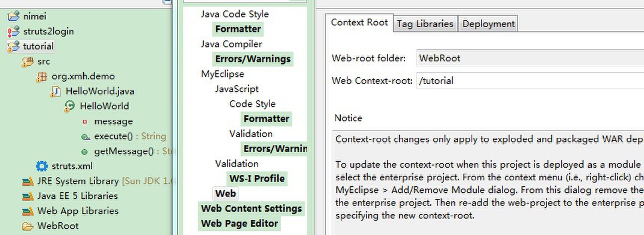The height and width of the screenshot is (235, 644).
Task: Open Formatter under Java Code Style
Action: (x=238, y=29)
